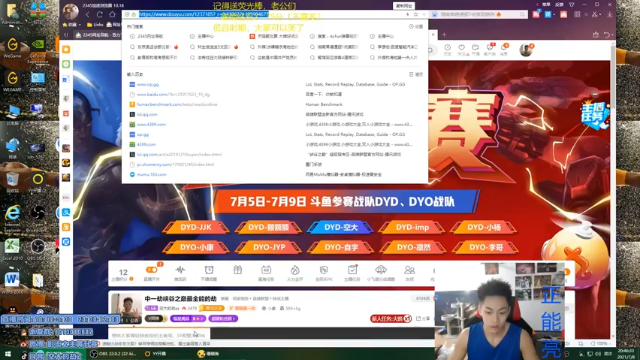Open the Internet Explorer desktop icon
This screenshot has height=360, width=640.
[x=12, y=216]
